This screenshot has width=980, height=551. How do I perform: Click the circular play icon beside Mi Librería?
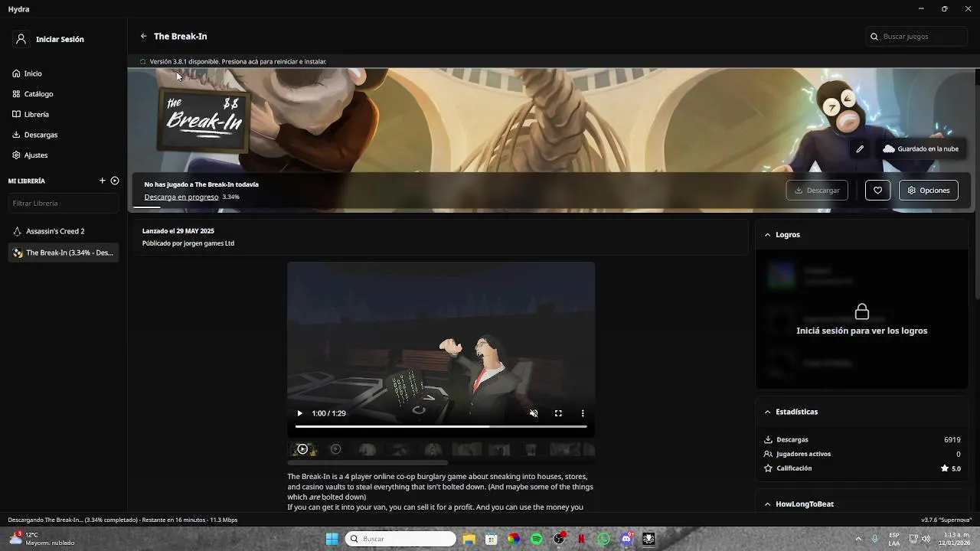click(x=115, y=181)
